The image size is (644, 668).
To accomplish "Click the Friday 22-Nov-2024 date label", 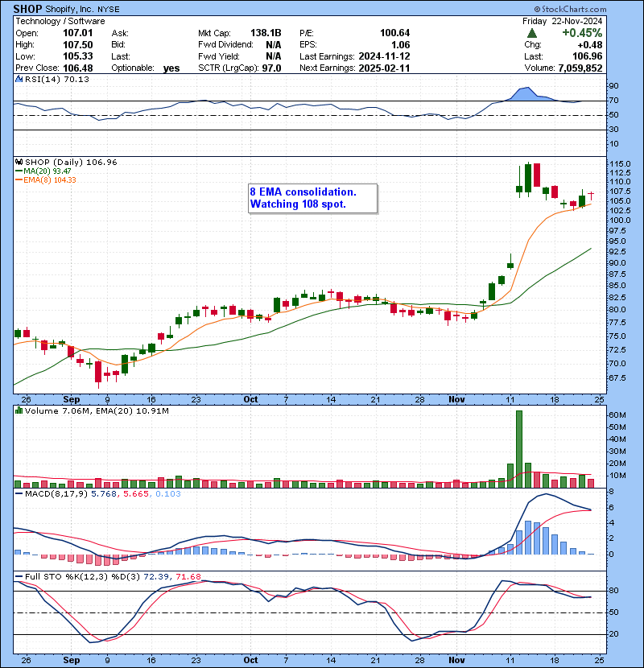I will 562,21.
